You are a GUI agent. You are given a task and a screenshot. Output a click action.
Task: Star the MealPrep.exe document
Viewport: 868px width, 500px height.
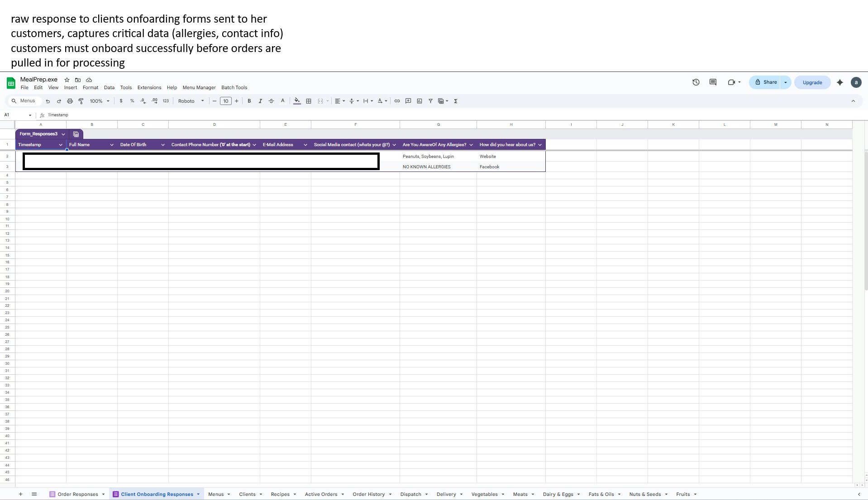(67, 80)
